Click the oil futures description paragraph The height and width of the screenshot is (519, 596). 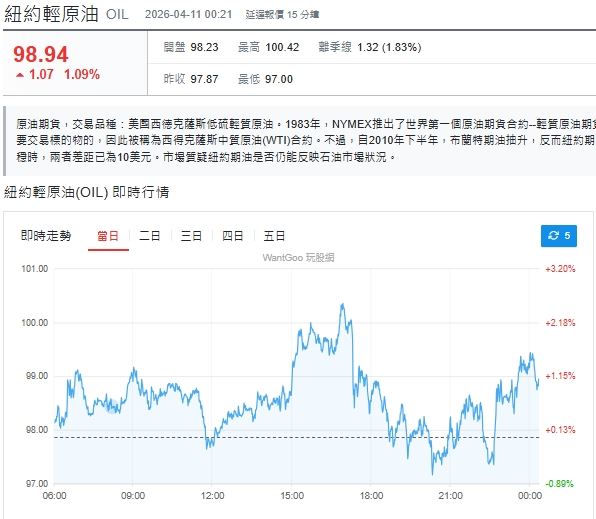pos(301,140)
